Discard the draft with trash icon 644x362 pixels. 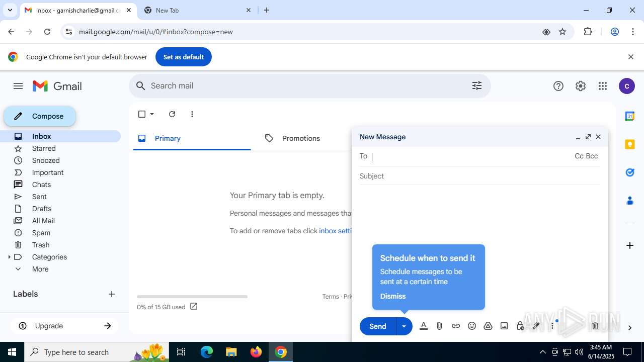click(595, 326)
